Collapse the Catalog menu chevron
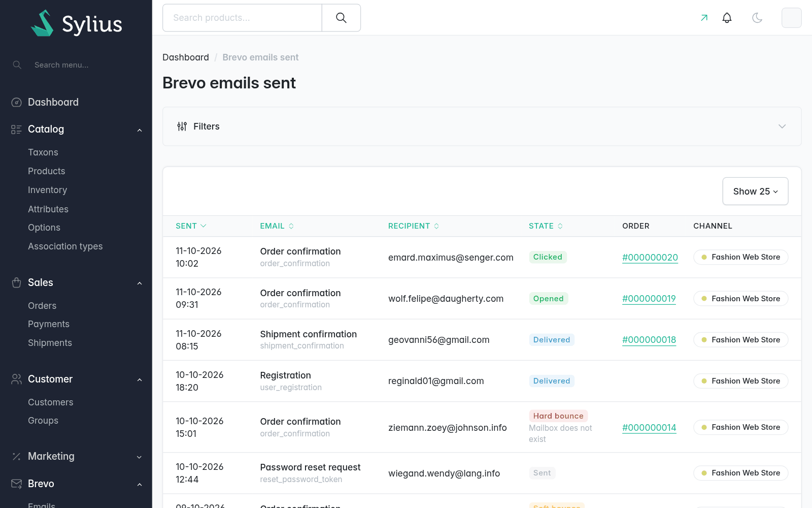The image size is (812, 508). point(140,130)
